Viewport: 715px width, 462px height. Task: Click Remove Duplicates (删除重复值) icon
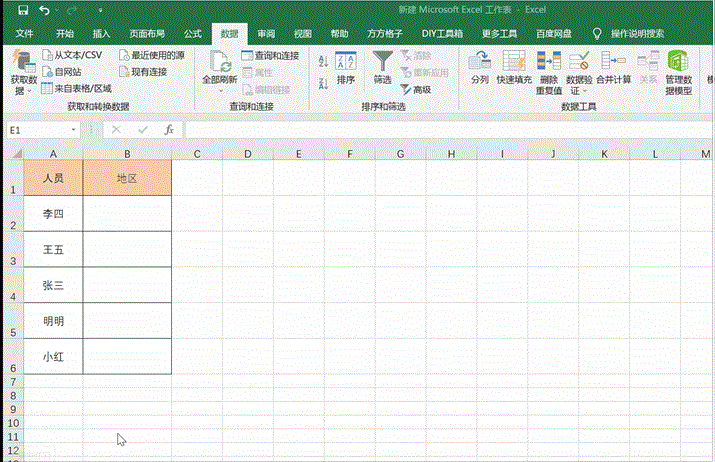(548, 62)
